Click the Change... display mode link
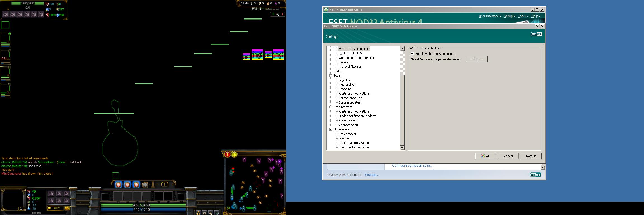This screenshot has width=644, height=215. (x=372, y=175)
